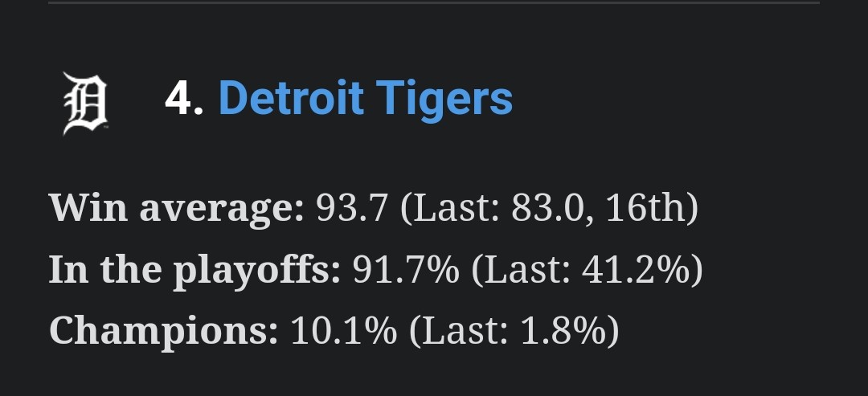Click the trademark symbol beside the Tigers logo
The width and height of the screenshot is (868, 396).
point(105,127)
